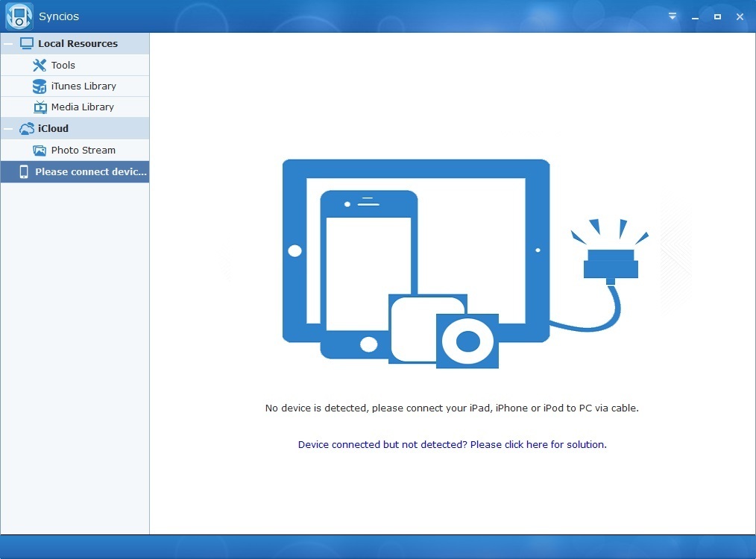Select the Tools wrench-and-screwdriver icon
The image size is (756, 559).
tap(38, 65)
